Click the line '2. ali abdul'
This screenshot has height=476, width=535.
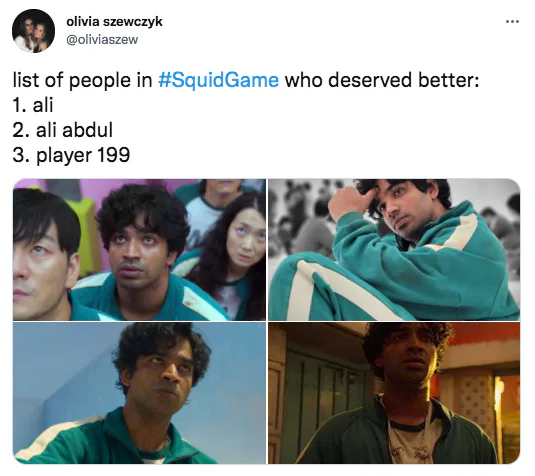[x=62, y=130]
